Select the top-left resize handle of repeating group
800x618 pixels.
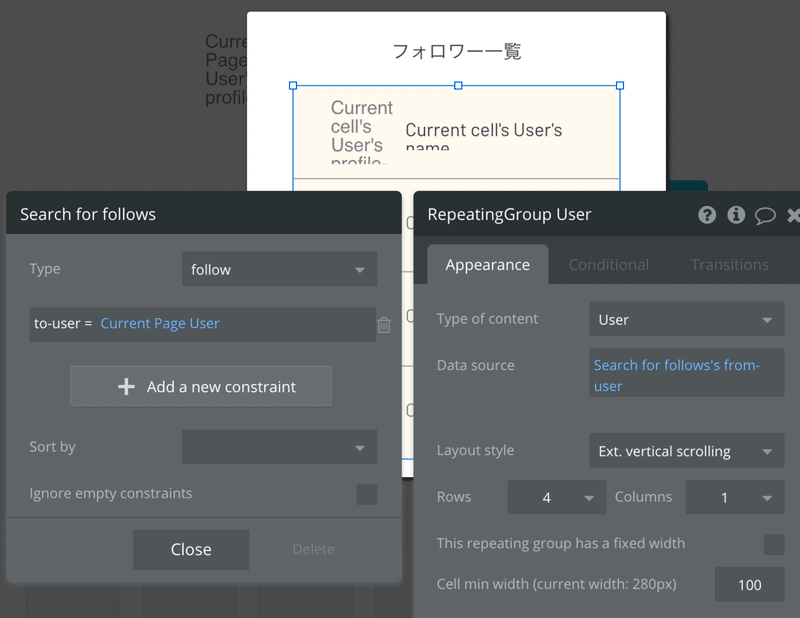pyautogui.click(x=293, y=85)
